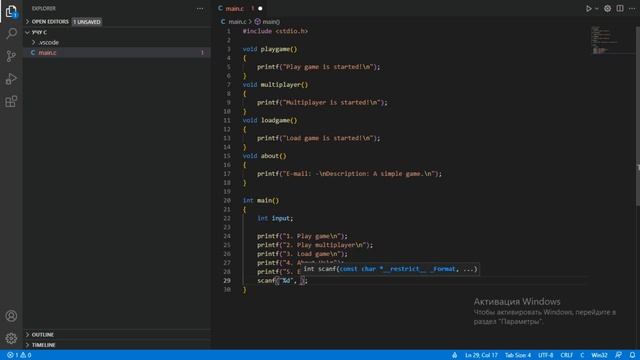
Task: Open Source Control view
Action: [11, 56]
